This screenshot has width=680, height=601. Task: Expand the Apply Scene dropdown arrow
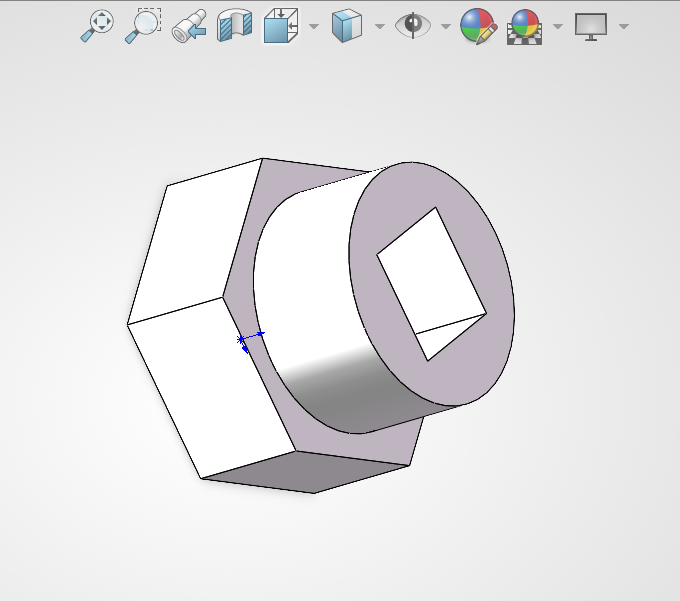coord(558,26)
